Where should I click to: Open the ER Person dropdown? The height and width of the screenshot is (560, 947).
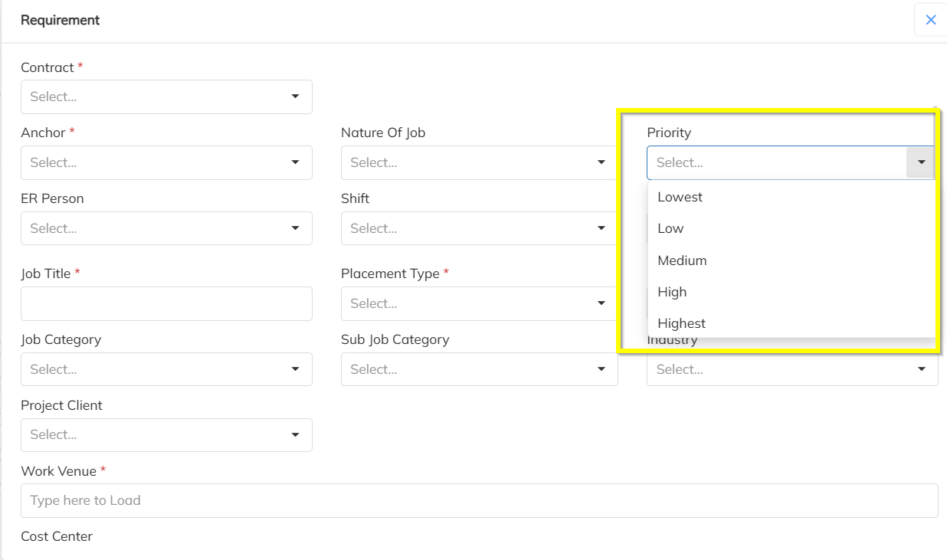coord(166,228)
